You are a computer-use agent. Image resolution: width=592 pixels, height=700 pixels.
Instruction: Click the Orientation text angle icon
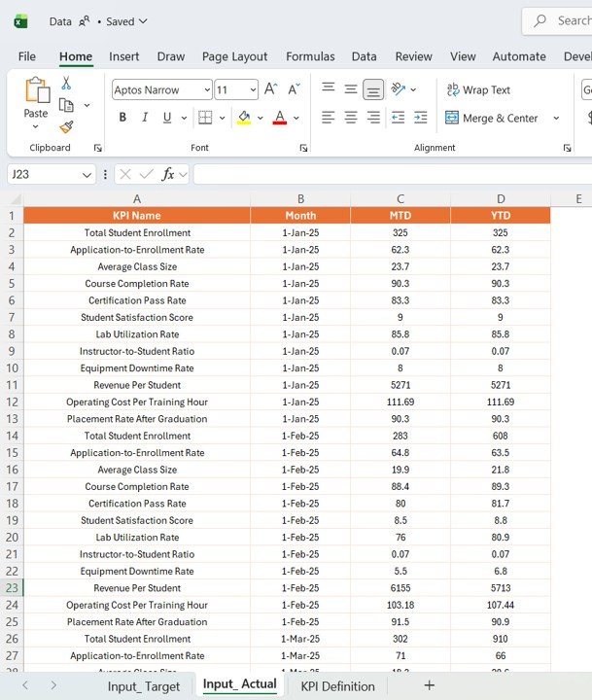(398, 89)
